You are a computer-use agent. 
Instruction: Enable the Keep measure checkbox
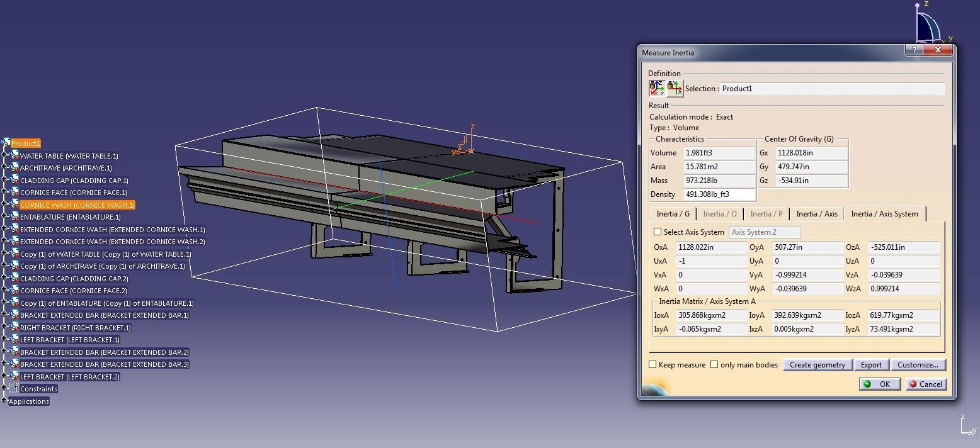(x=653, y=365)
